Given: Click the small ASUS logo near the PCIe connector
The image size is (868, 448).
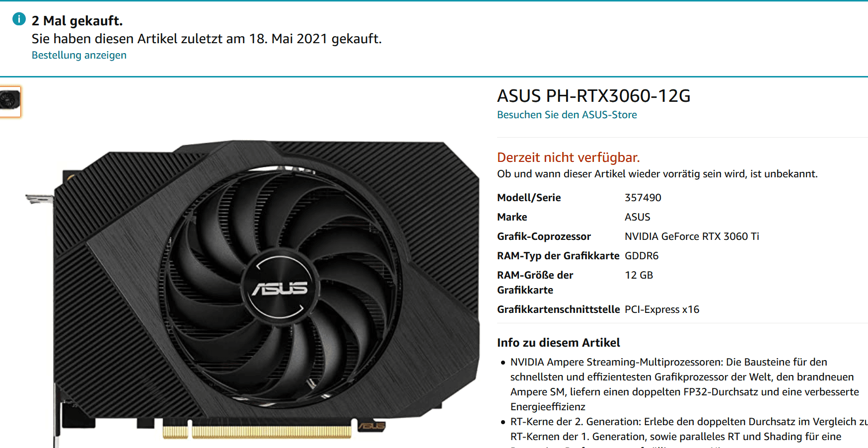Looking at the screenshot, I should (372, 426).
